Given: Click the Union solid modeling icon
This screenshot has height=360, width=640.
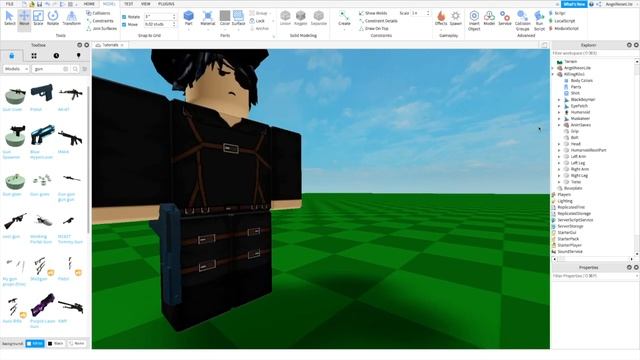Looking at the screenshot, I should coord(285,18).
